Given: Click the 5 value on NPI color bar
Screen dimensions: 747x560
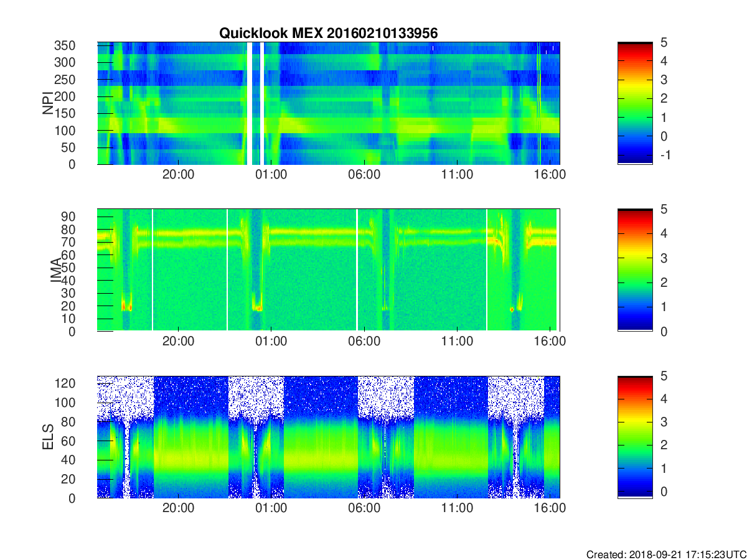Looking at the screenshot, I should [x=664, y=42].
